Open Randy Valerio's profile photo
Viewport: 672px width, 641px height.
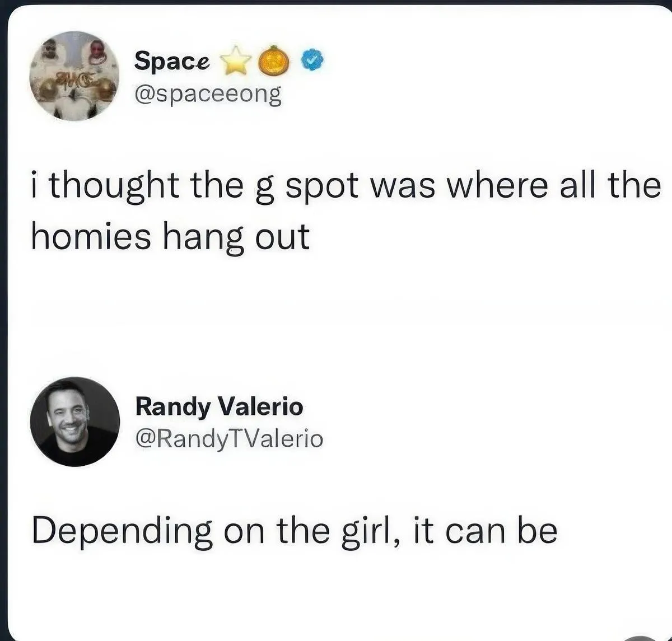[74, 422]
